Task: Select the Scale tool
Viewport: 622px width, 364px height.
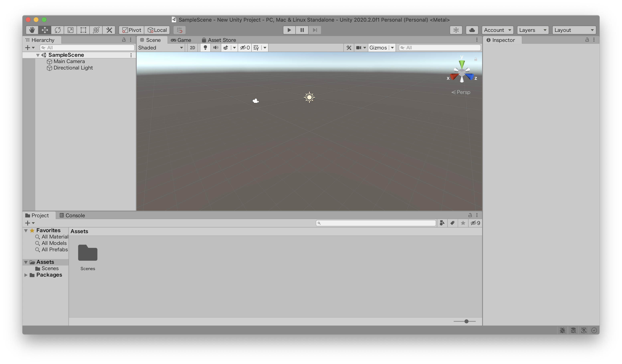Action: [x=70, y=30]
